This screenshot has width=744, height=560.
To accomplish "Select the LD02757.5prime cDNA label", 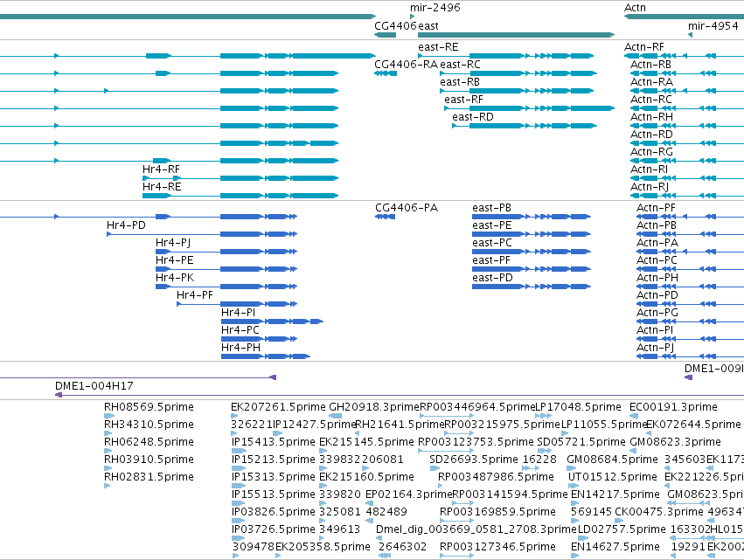I will point(622,529).
